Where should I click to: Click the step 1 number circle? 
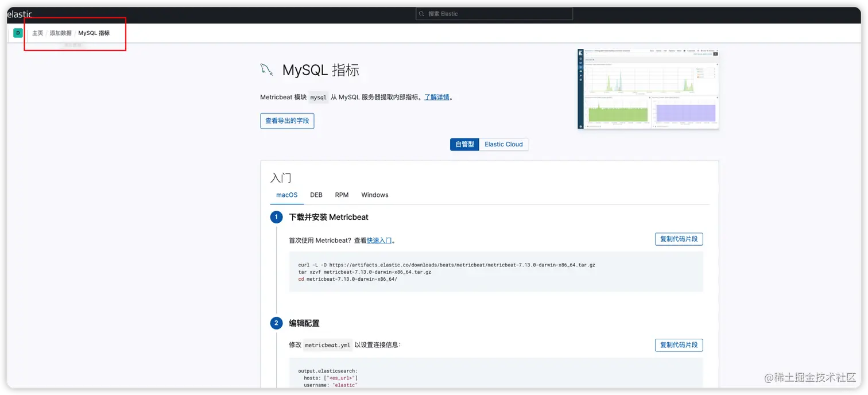(x=276, y=217)
